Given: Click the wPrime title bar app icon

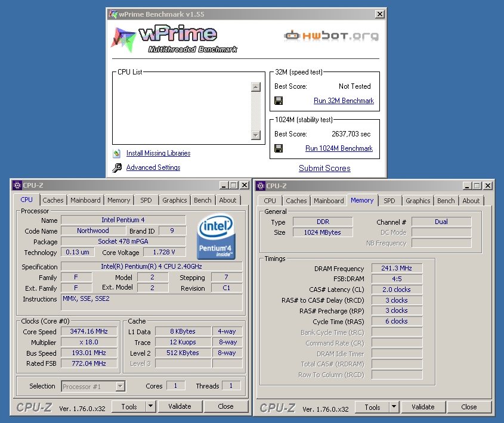Looking at the screenshot, I should [113, 14].
